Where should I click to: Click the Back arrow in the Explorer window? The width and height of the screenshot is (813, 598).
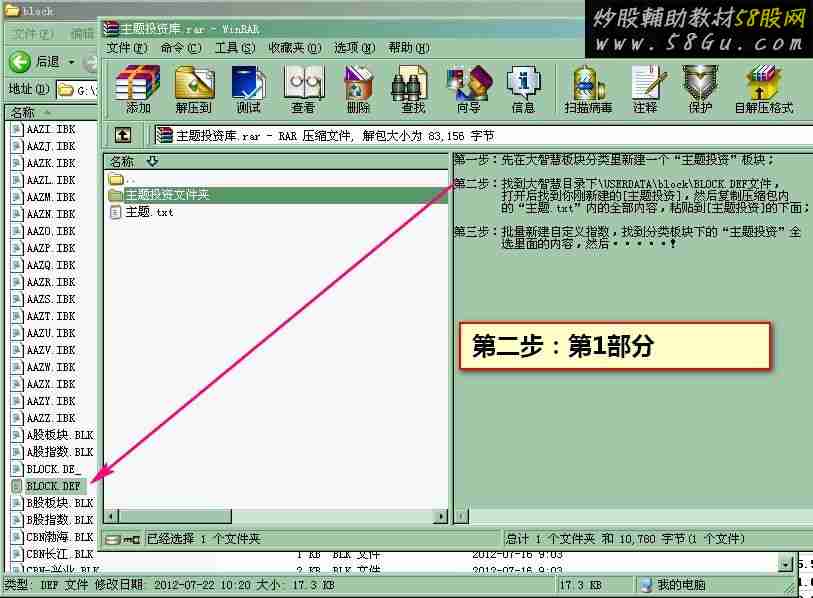pyautogui.click(x=20, y=62)
